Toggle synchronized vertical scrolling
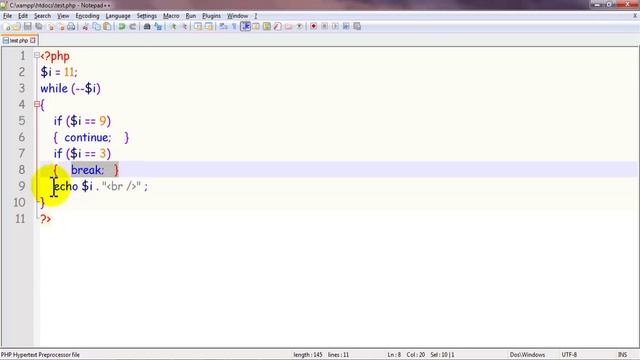Viewport: 640px width, 360px height. (x=198, y=27)
